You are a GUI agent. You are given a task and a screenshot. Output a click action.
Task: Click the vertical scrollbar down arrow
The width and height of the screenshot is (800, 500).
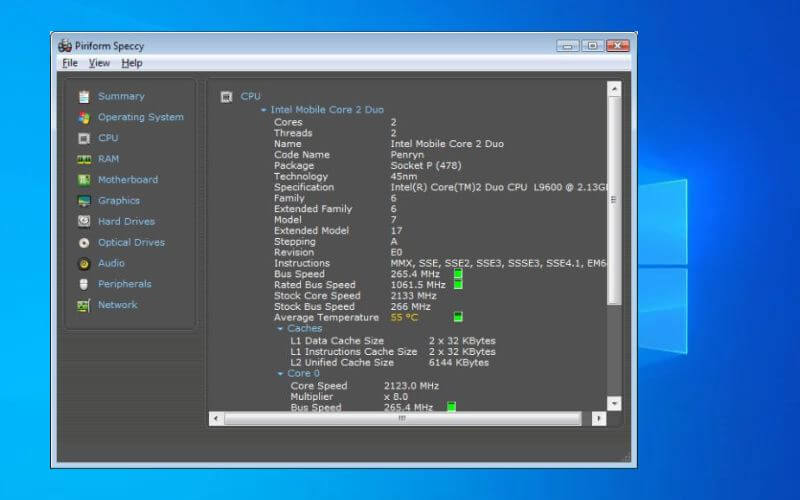tap(614, 403)
